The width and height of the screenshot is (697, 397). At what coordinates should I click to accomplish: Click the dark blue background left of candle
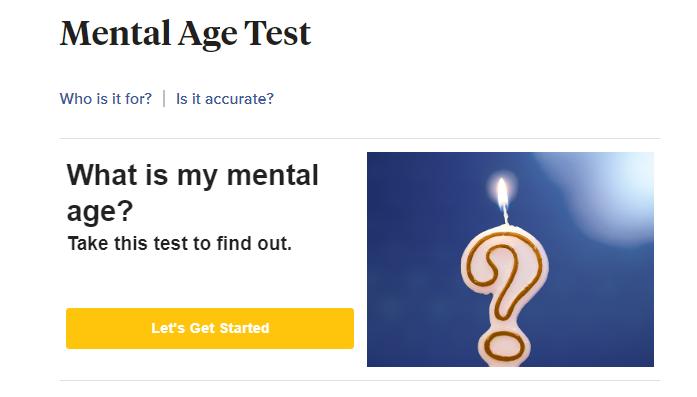point(413,267)
